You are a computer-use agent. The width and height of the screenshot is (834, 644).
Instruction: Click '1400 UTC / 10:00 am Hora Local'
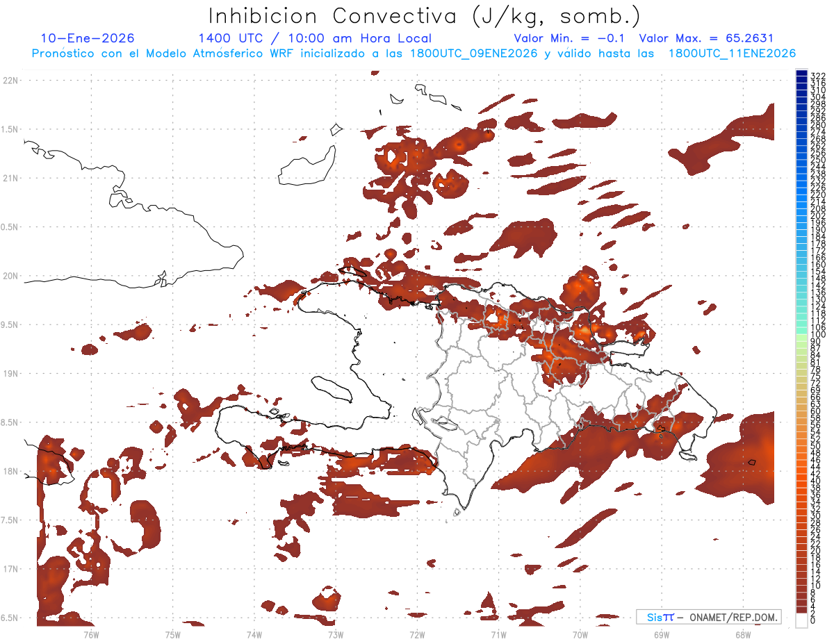click(x=315, y=38)
